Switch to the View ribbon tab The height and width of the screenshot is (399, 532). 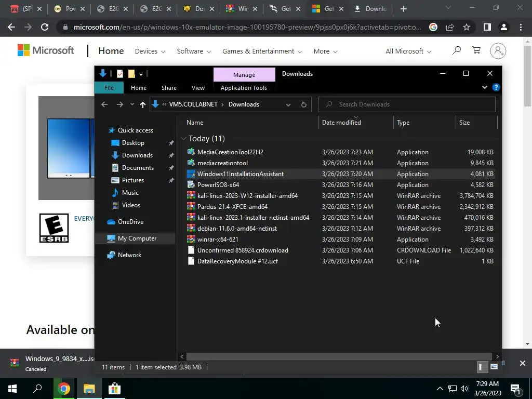coord(198,87)
